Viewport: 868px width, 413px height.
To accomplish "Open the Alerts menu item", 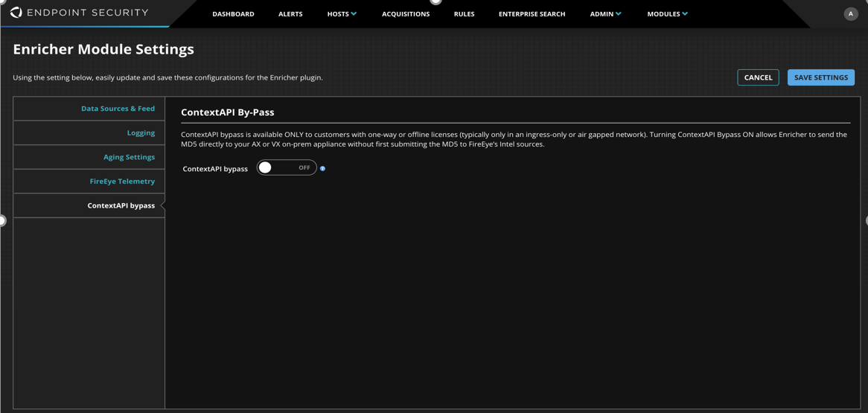I will [x=290, y=14].
